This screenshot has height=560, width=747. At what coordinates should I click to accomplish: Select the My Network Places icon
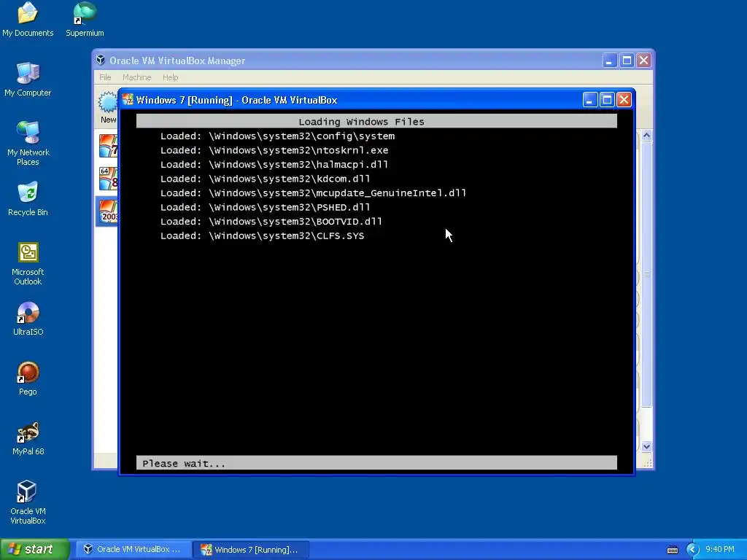28,143
